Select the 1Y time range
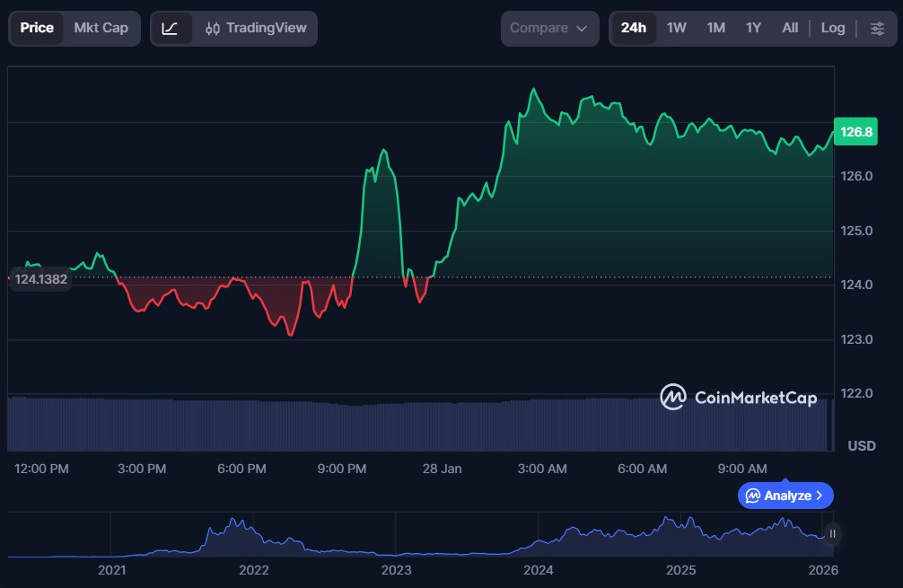This screenshot has height=588, width=903. tap(753, 28)
